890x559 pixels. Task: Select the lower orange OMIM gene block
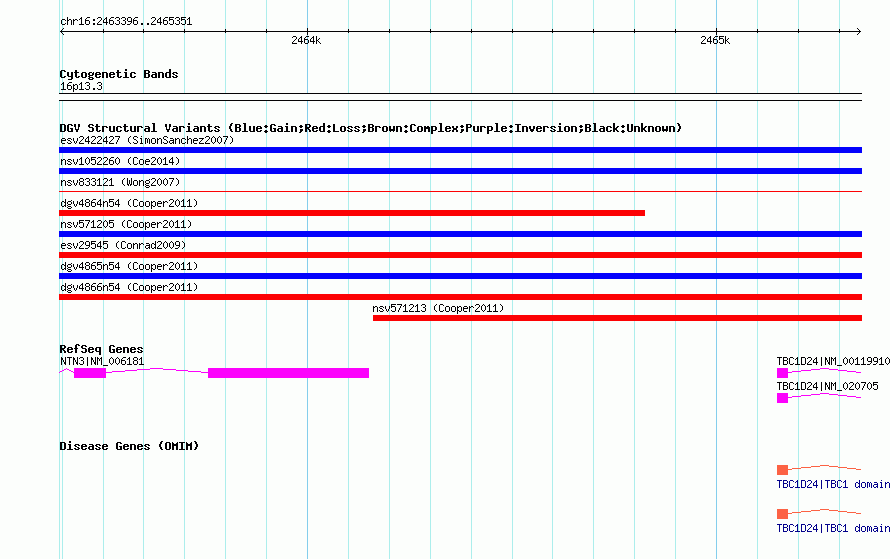point(782,514)
